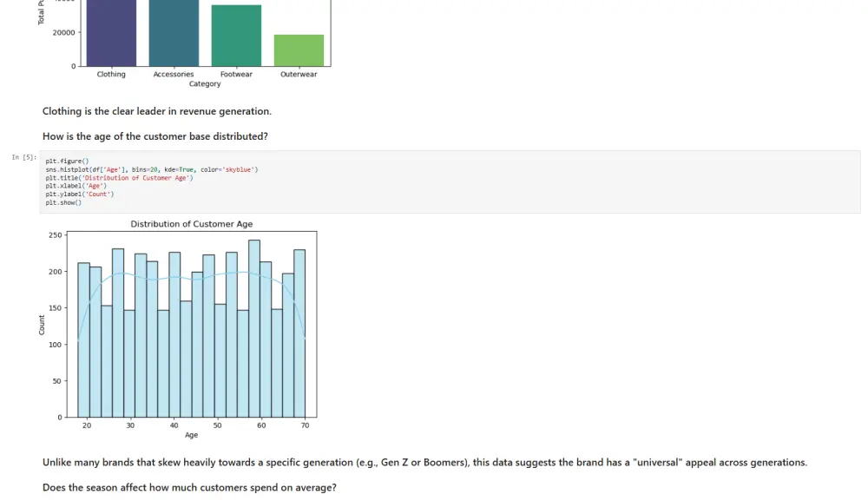The width and height of the screenshot is (868, 501).
Task: Click the tallest histogram bar near age 60
Action: pos(254,328)
